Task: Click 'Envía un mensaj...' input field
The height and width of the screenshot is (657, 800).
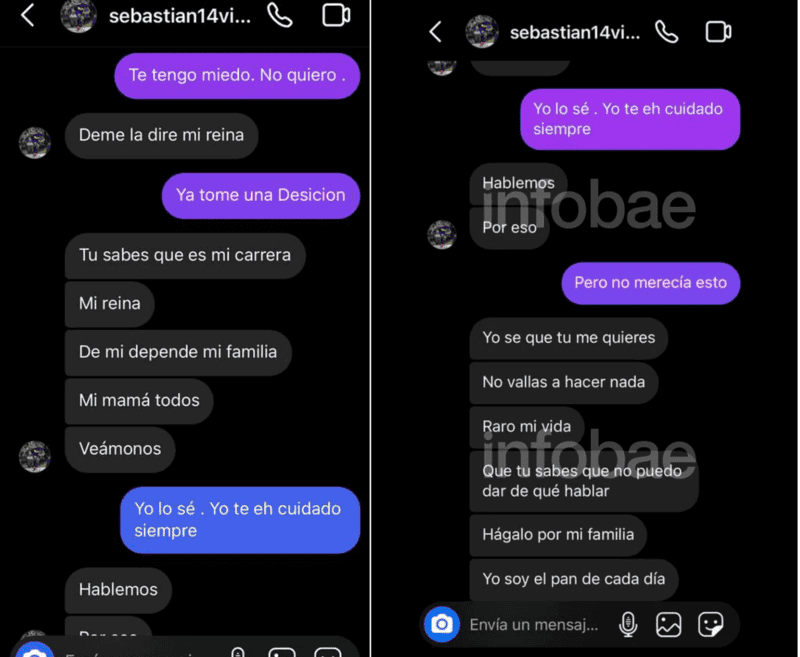Action: [534, 624]
